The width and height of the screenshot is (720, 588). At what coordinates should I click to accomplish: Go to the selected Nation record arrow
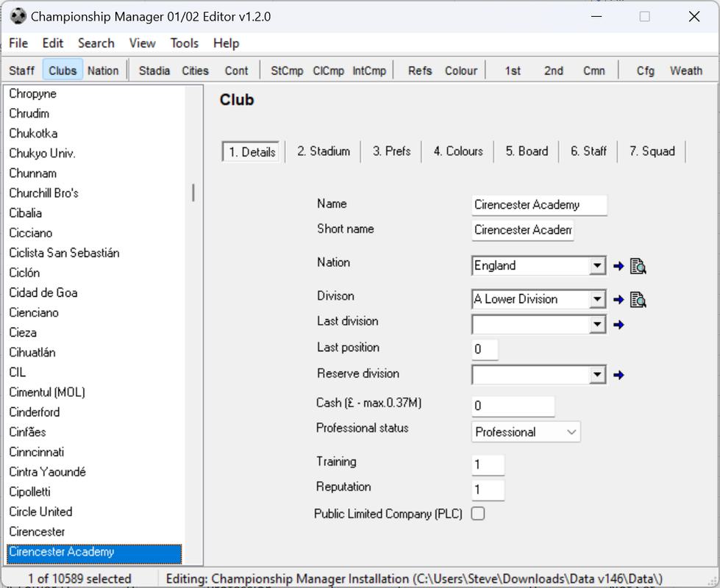pyautogui.click(x=619, y=266)
